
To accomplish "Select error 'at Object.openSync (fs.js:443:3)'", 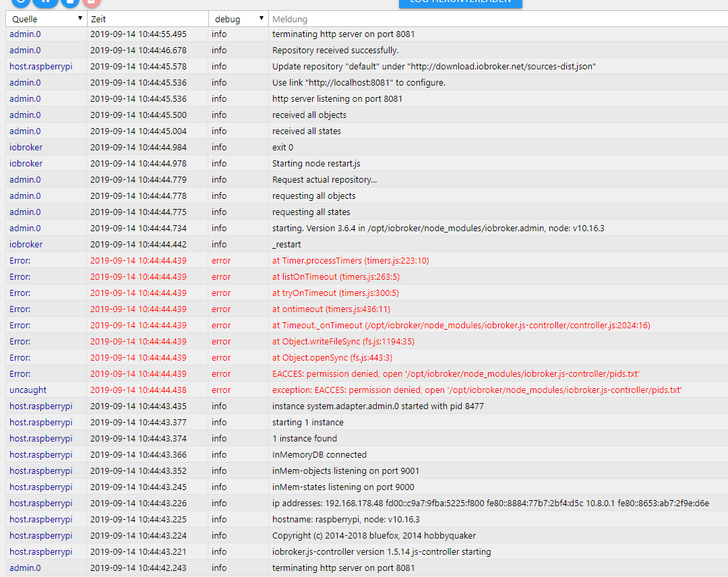I will 332,358.
